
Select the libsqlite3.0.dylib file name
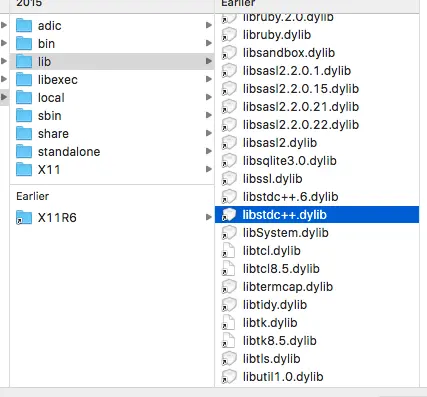pyautogui.click(x=290, y=161)
